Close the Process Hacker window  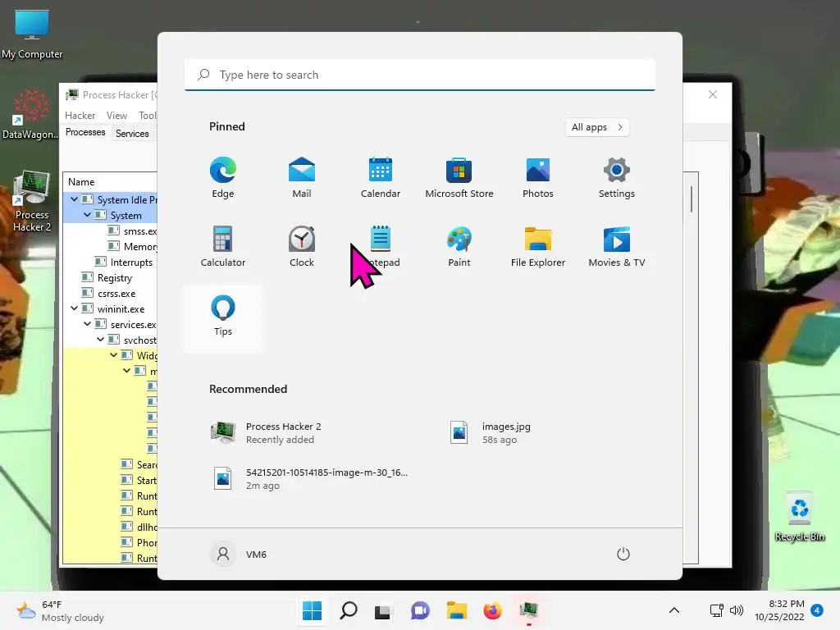click(x=713, y=95)
